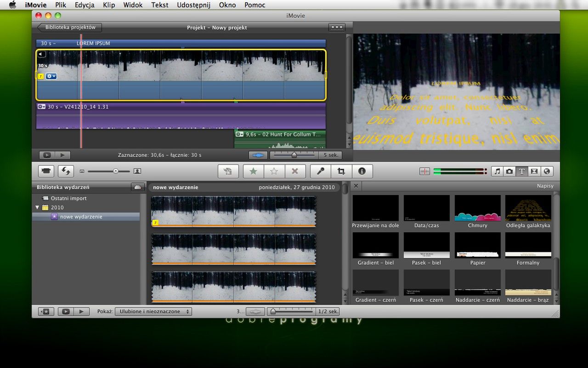Click the swap events and projects button
The height and width of the screenshot is (368, 588).
pos(65,171)
